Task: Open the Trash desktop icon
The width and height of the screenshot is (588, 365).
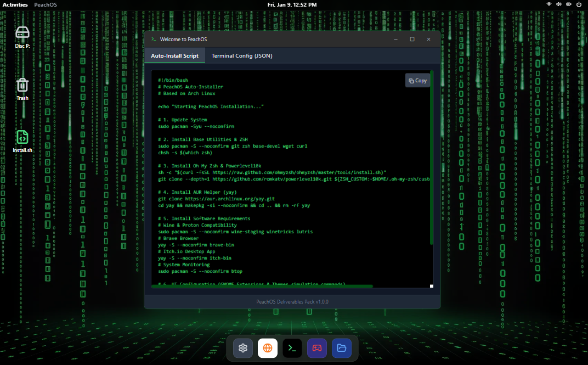Action: coord(22,89)
